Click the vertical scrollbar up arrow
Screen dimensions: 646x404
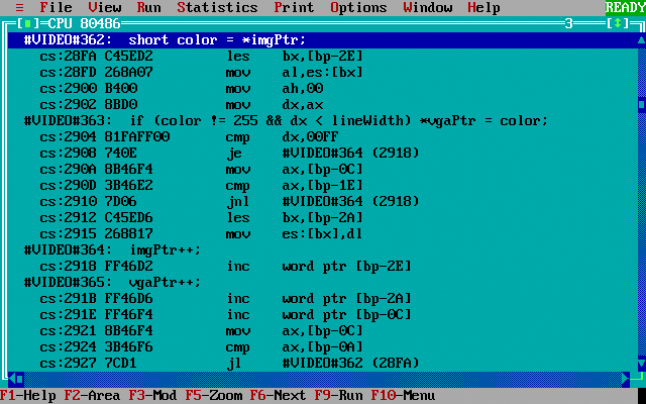641,40
